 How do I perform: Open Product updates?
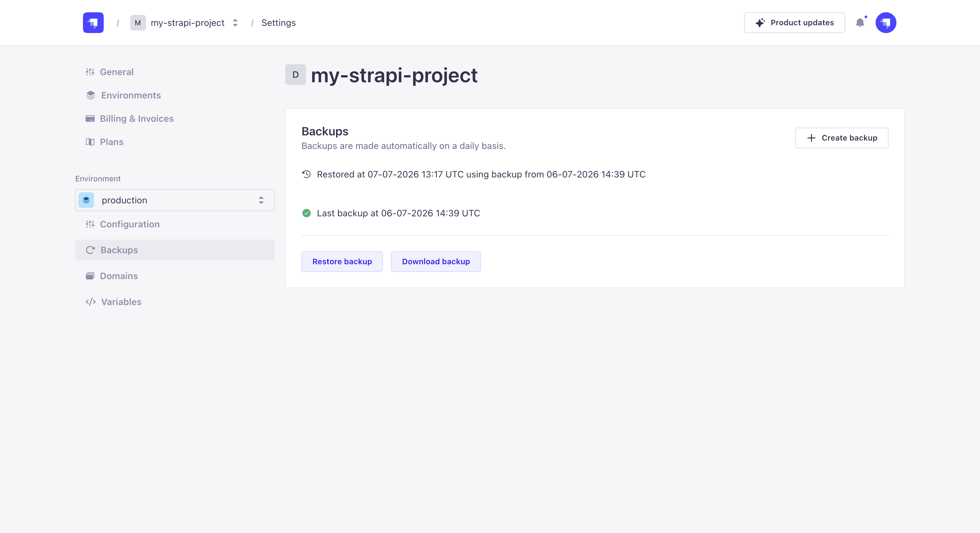[794, 23]
